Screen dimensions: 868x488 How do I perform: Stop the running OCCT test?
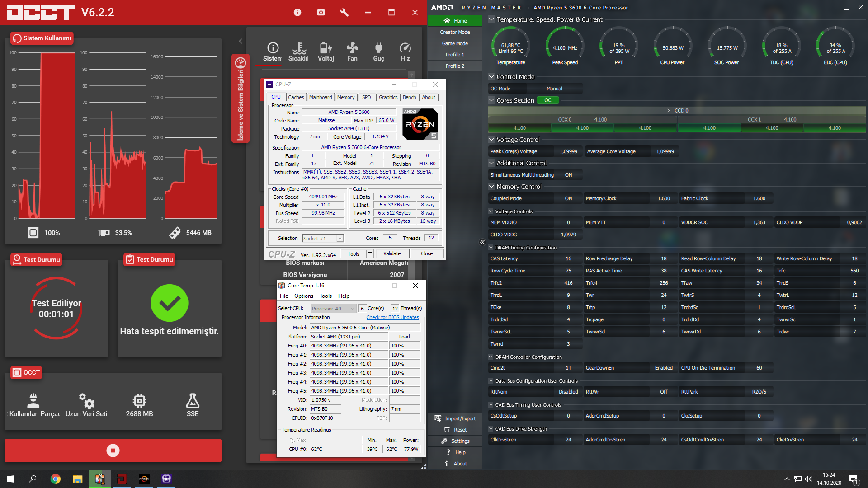(x=113, y=450)
